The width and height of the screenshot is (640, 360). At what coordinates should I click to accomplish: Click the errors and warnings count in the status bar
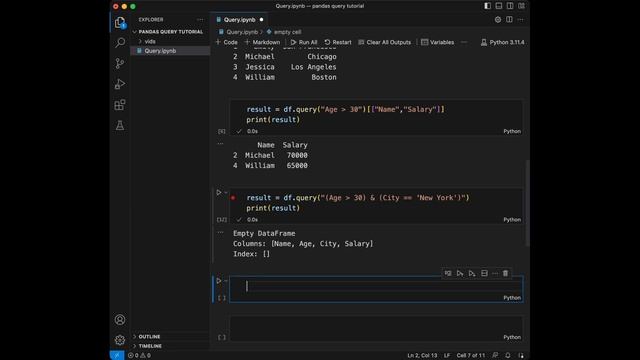[x=139, y=356]
